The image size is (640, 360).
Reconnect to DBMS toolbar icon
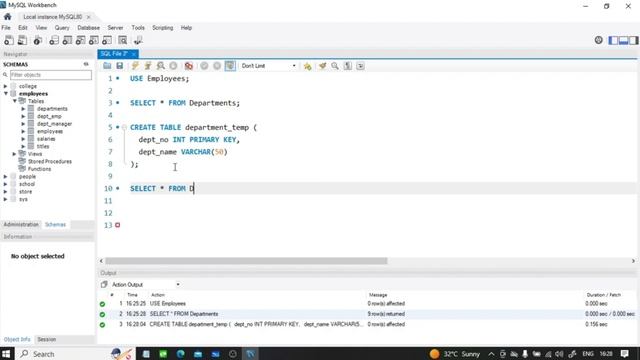[138, 40]
